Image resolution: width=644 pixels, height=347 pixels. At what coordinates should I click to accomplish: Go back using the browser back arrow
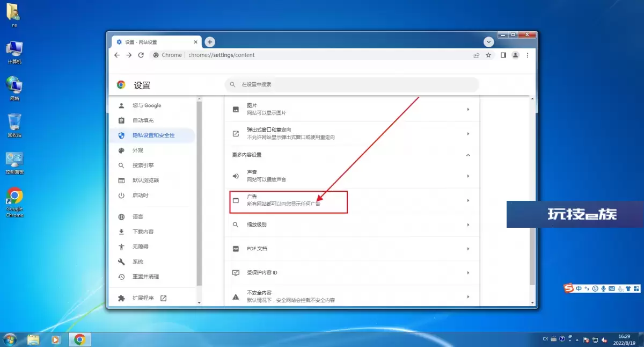click(x=117, y=55)
